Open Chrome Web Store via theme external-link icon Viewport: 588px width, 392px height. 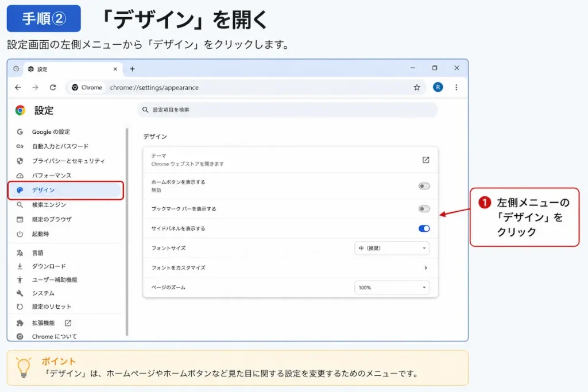click(425, 160)
